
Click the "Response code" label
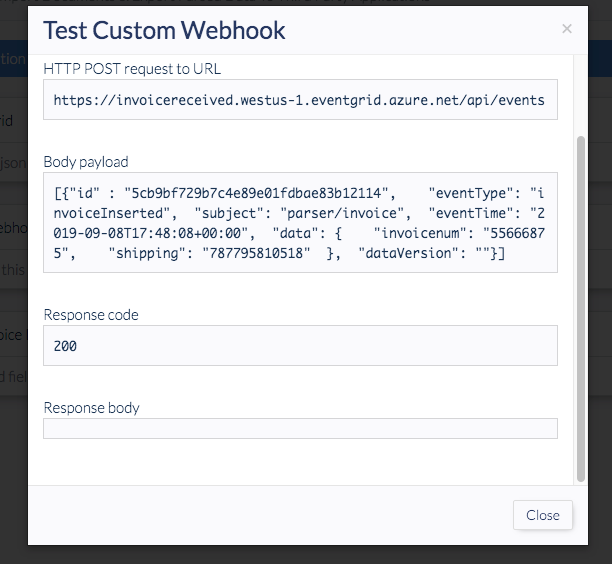tap(91, 315)
